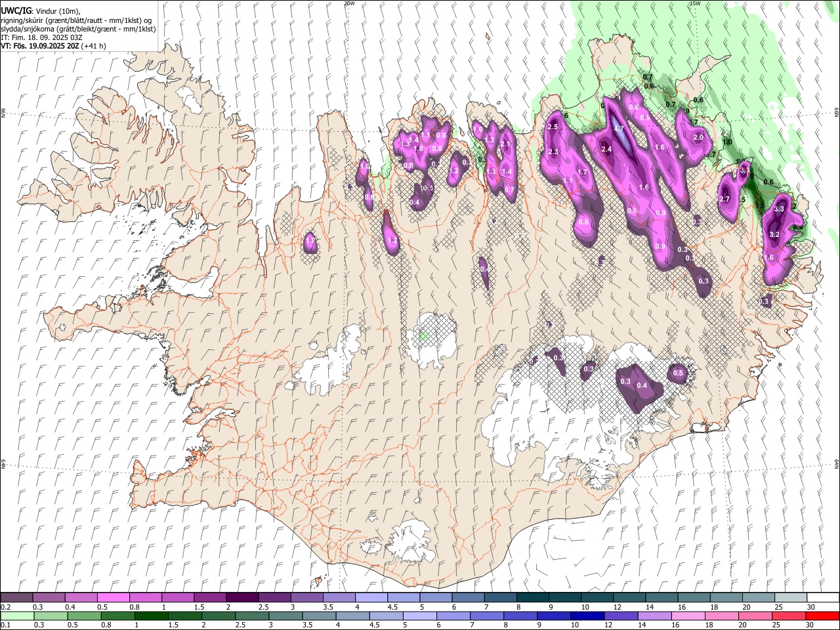Click the 'VT: Fös. 19.09.2025 20Z (+41 h)' line
Image resolution: width=840 pixels, height=630 pixels.
pos(54,46)
